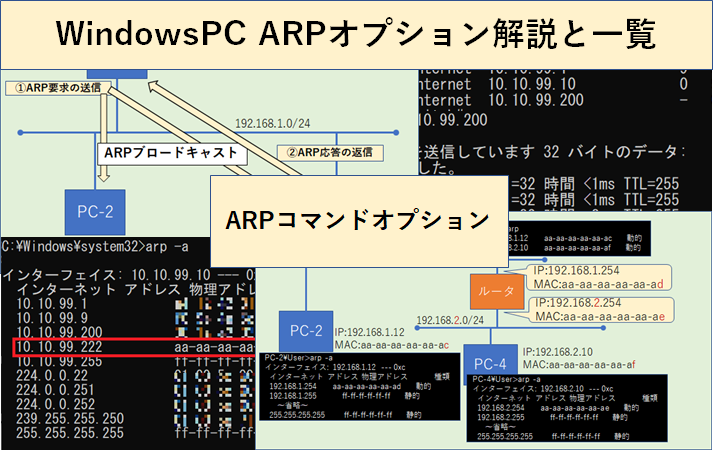Click '255.255.255.255' in the large left terminal
Screen dimensions: 713x450
pos(70,433)
